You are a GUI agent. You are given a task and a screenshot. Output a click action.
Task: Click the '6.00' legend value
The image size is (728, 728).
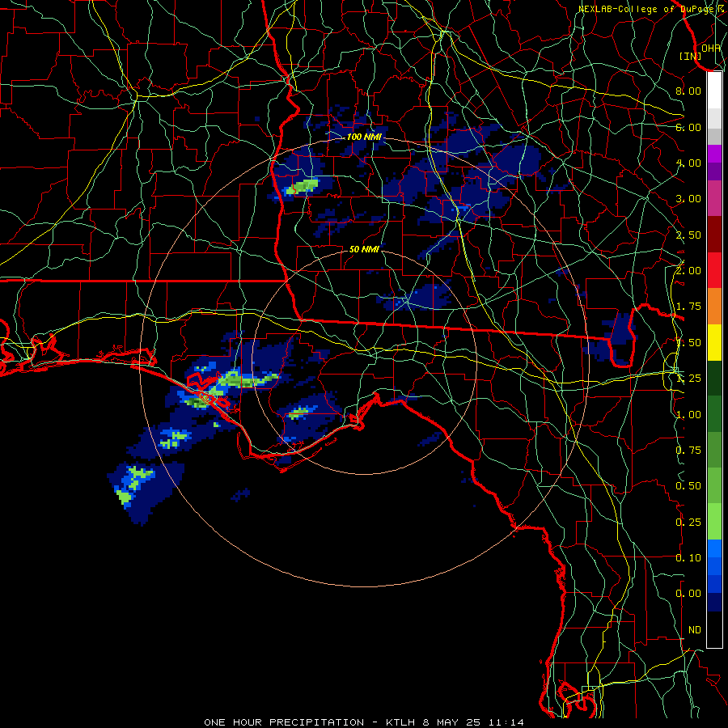(688, 127)
